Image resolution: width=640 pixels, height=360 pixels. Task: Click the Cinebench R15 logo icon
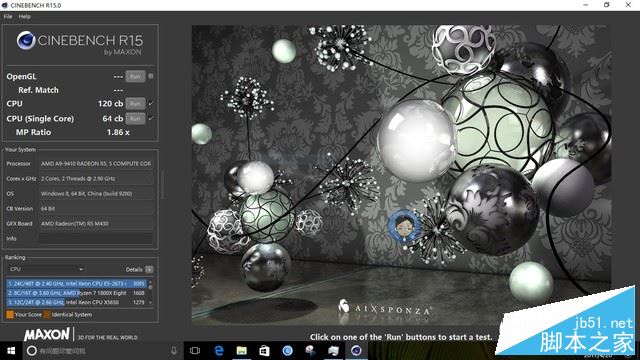click(26, 41)
